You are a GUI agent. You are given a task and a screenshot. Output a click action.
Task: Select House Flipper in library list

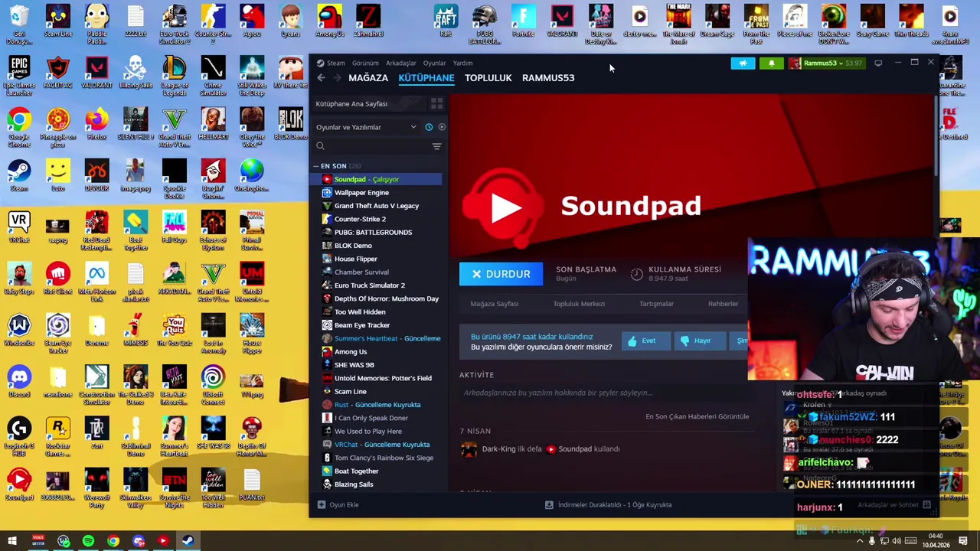coord(375,259)
